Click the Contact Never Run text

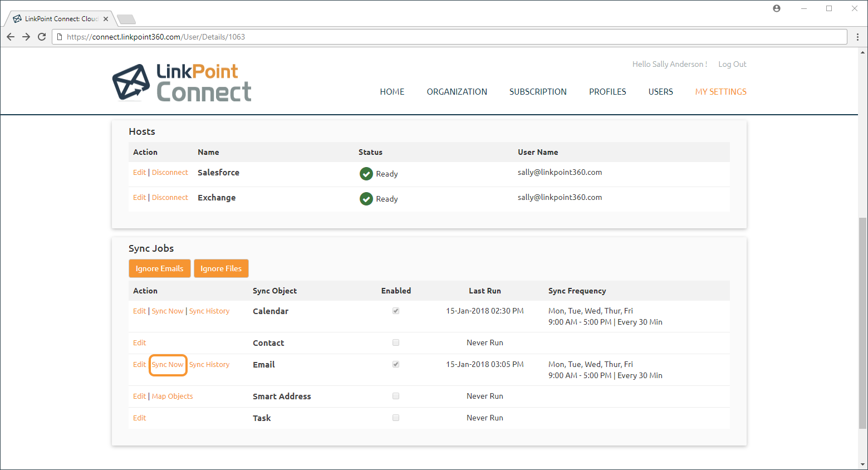pyautogui.click(x=485, y=342)
